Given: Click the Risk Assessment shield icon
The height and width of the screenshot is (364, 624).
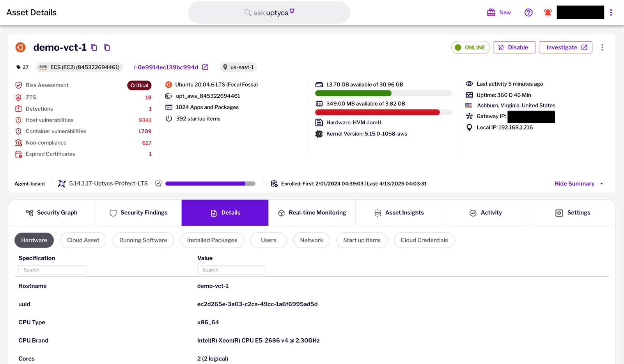Looking at the screenshot, I should point(18,85).
